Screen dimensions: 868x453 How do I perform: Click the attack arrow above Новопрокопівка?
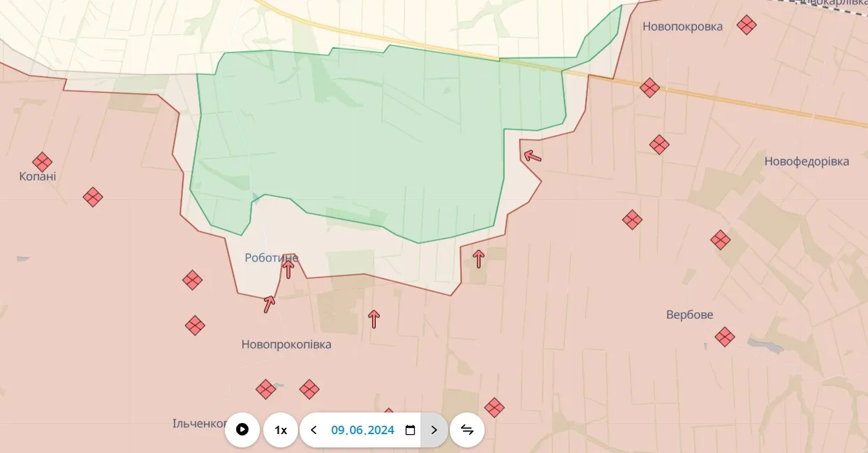374,317
